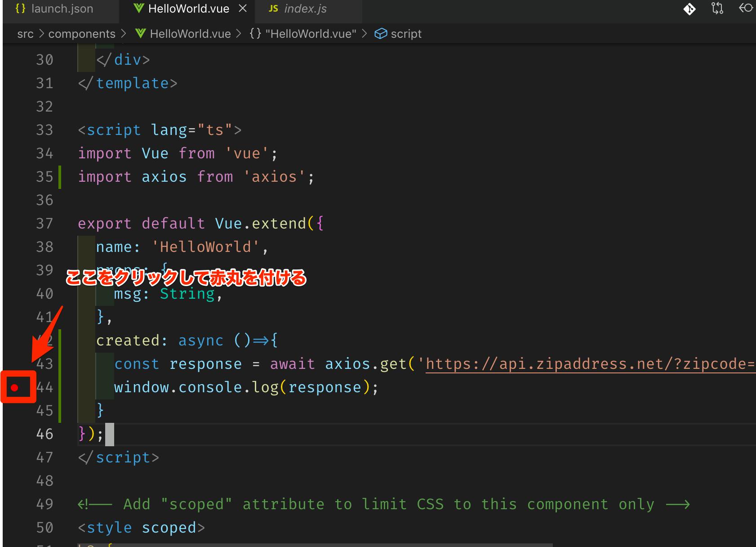Click the braces icon on the launch.json tab

[20, 8]
